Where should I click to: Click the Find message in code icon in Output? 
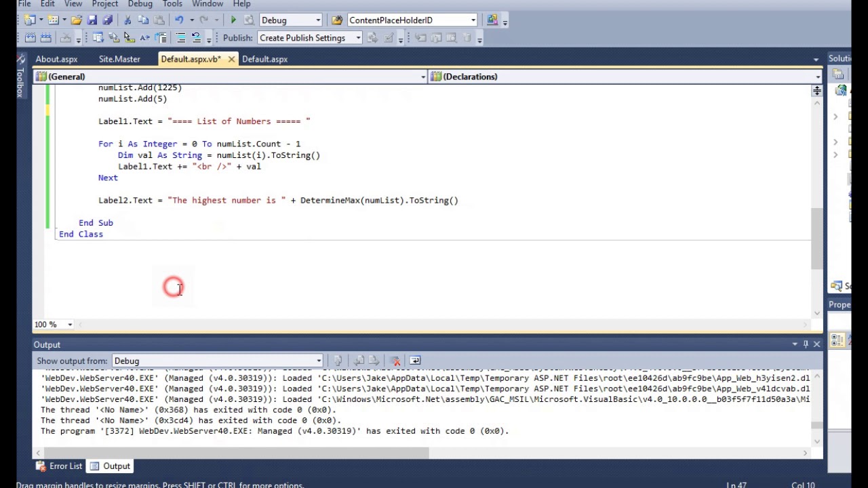(x=338, y=361)
